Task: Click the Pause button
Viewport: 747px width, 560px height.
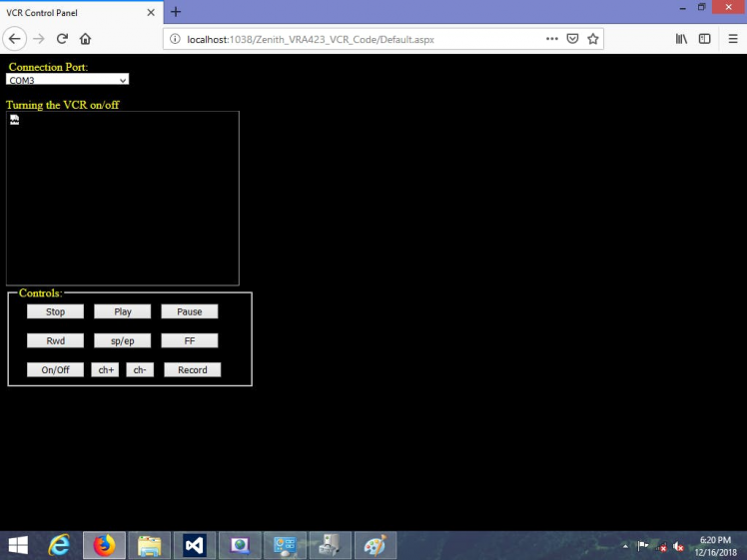Action: (190, 311)
